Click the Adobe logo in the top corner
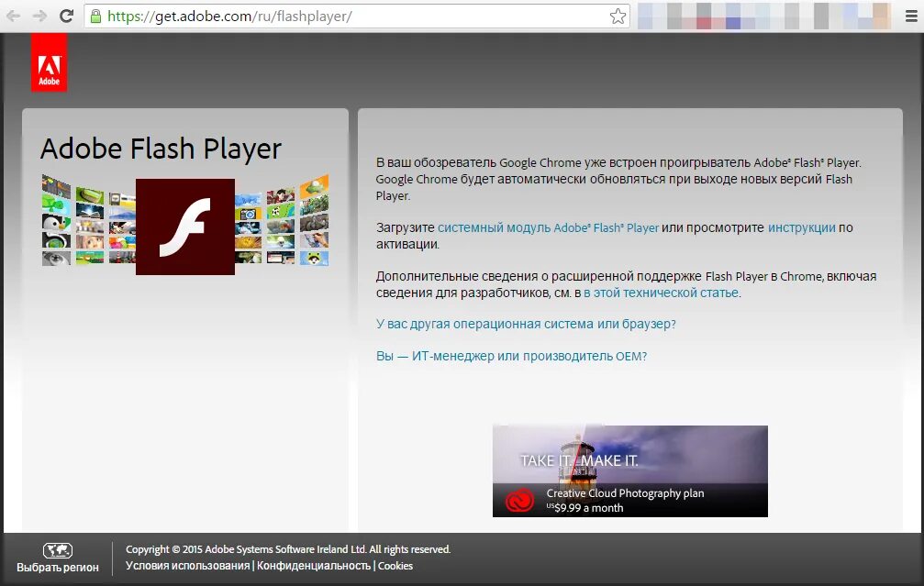This screenshot has height=586, width=924. [x=49, y=61]
